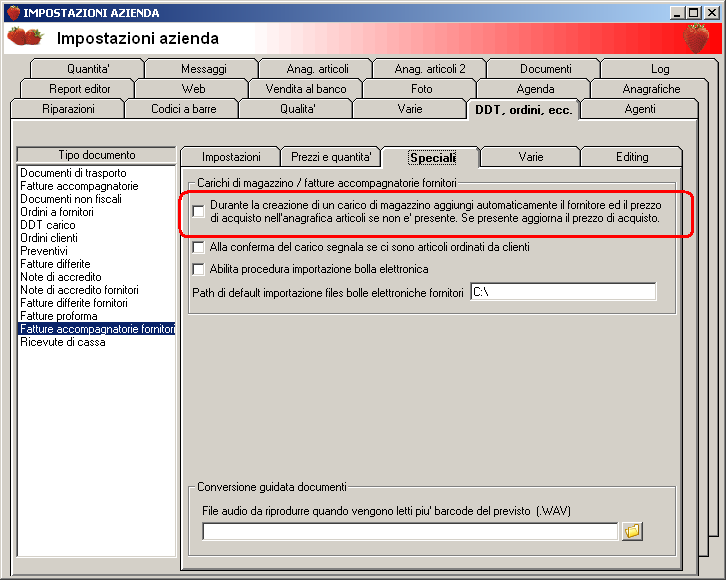The image size is (726, 580).
Task: Click highlighted 'Fatture accompagnatorie fornitori' row
Action: (96, 329)
